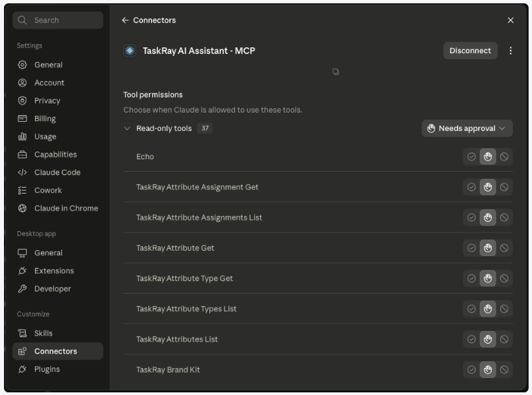Viewport: 532px width, 395px height.
Task: View the Usage page
Action: (58, 137)
